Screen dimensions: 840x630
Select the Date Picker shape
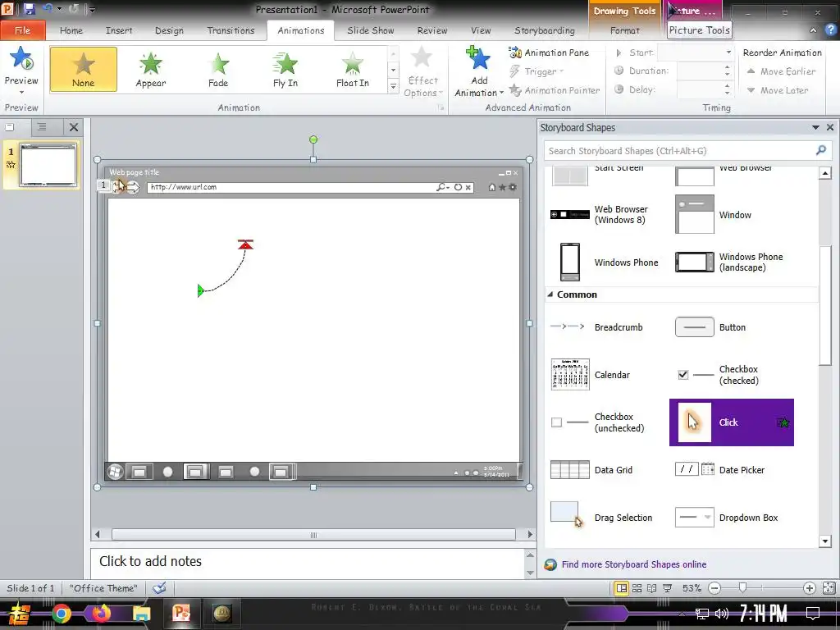tap(733, 470)
